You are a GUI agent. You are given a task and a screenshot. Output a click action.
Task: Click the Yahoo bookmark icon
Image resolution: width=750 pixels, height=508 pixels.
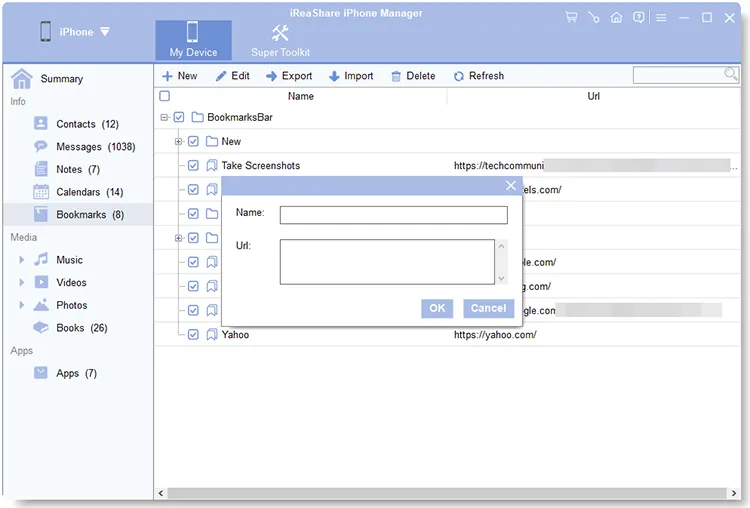tap(212, 334)
